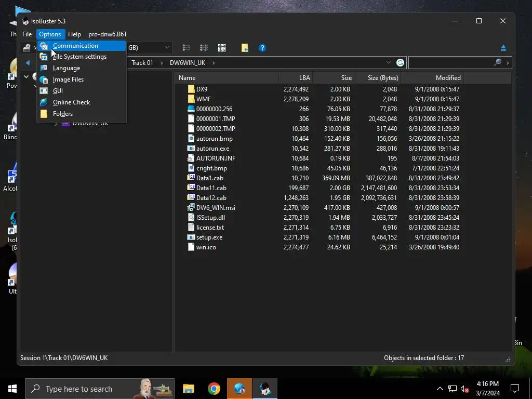Open File Explorer from taskbar
532x399 pixels.
tap(188, 389)
